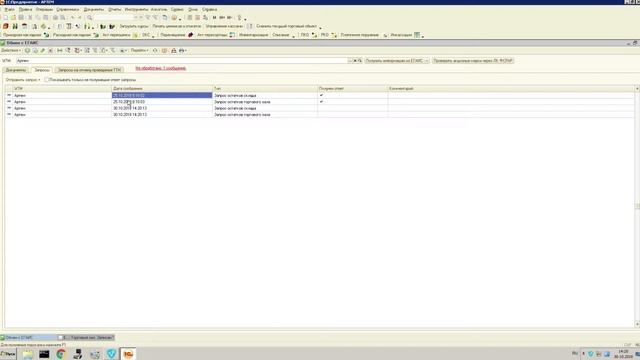The height and width of the screenshot is (360, 640).
Task: Toggle checkbox showing only unanswered requests
Action: 47,80
